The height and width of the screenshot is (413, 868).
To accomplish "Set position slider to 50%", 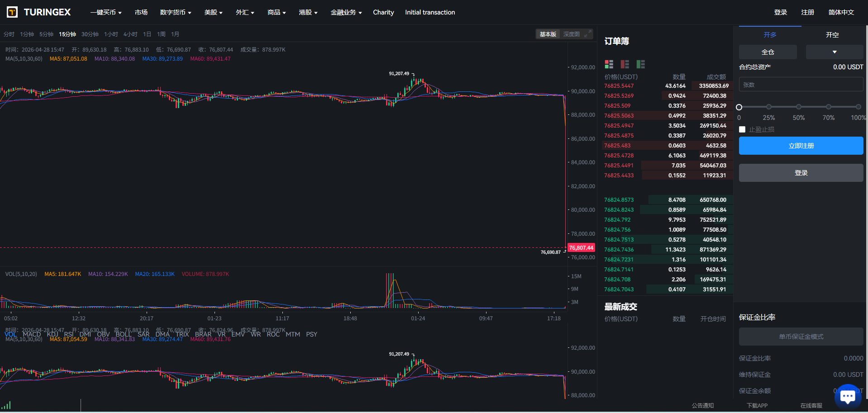I will point(798,107).
